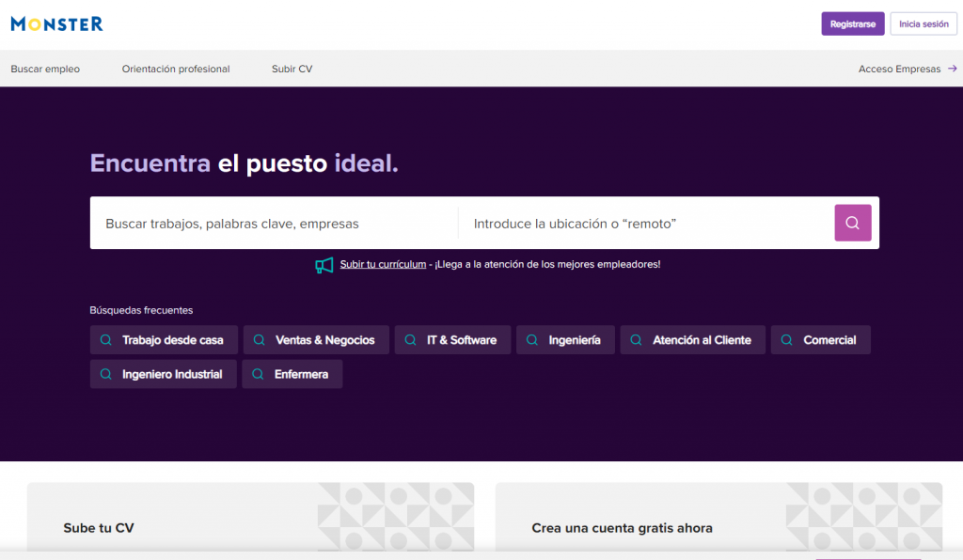
Task: Click magnifier icon in Enfermera chip
Action: coord(258,374)
